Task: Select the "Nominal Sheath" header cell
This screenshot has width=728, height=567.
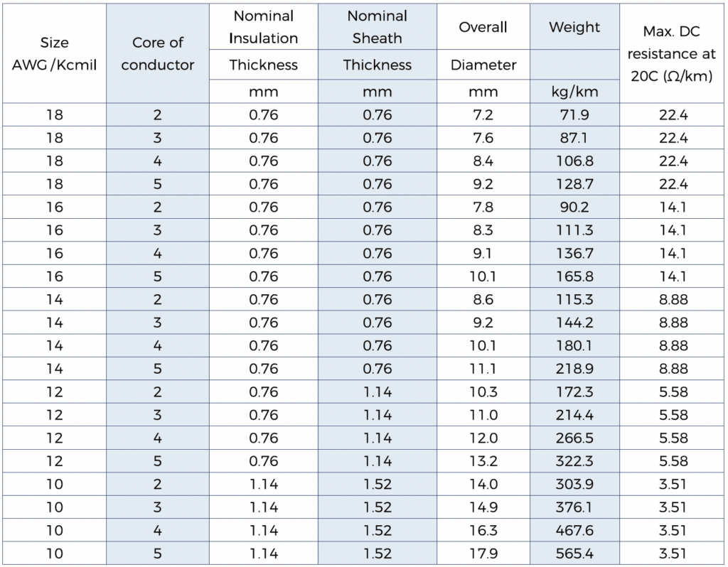Action: [x=377, y=27]
